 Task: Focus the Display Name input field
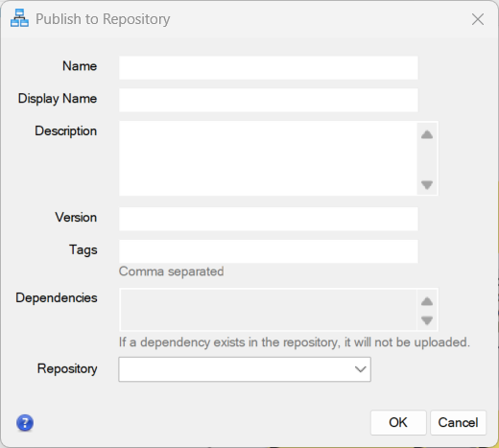(x=269, y=100)
